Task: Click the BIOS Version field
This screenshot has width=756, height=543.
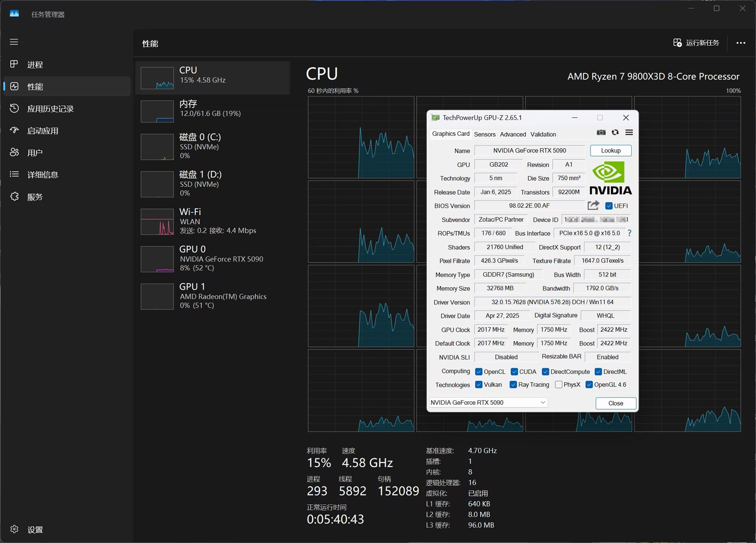Action: 529,206
